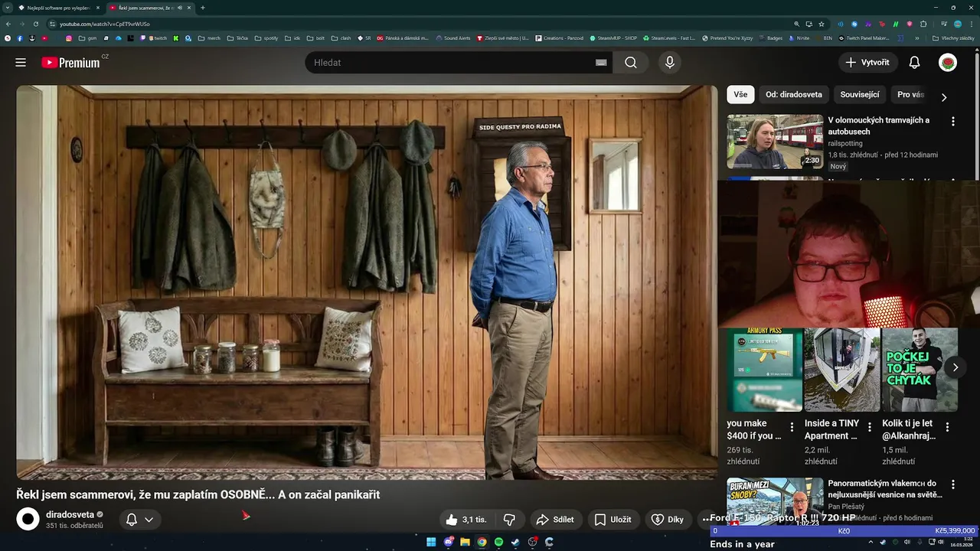Open 'V olomouckých tramvajích a autobusech' thumbnail
This screenshot has width=980, height=551.
coord(775,142)
